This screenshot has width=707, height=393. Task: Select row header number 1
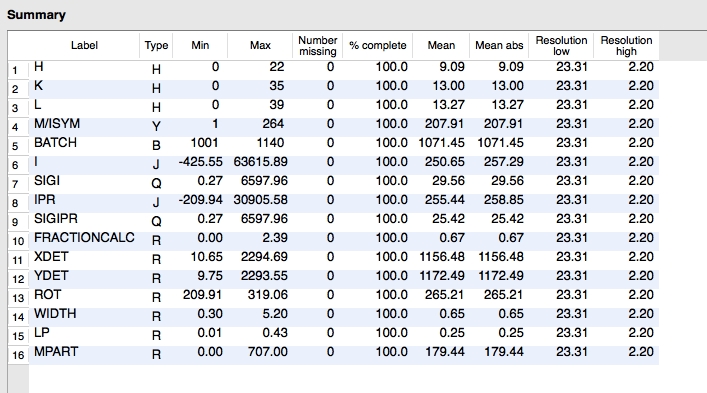18,70
